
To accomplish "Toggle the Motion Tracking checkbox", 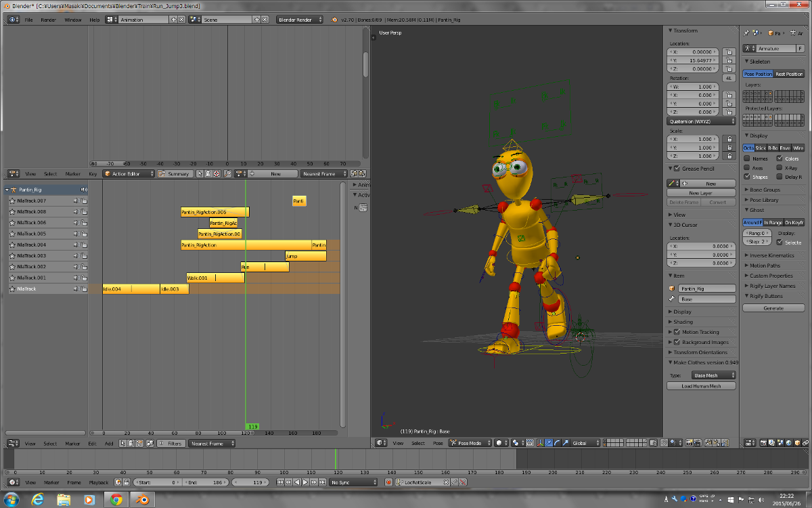I will click(x=677, y=332).
